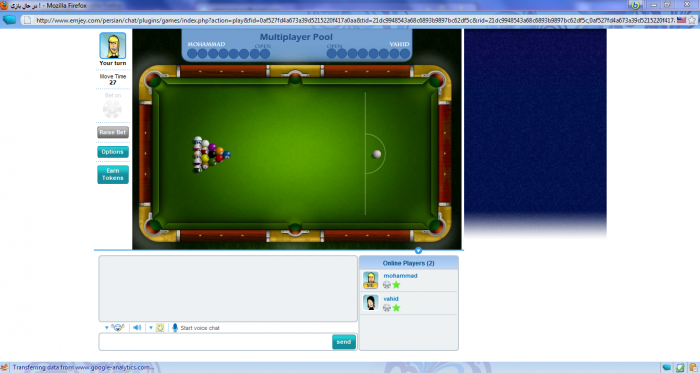Click the yellow smiley emoticon icon
This screenshot has height=373, width=700.
(x=160, y=327)
